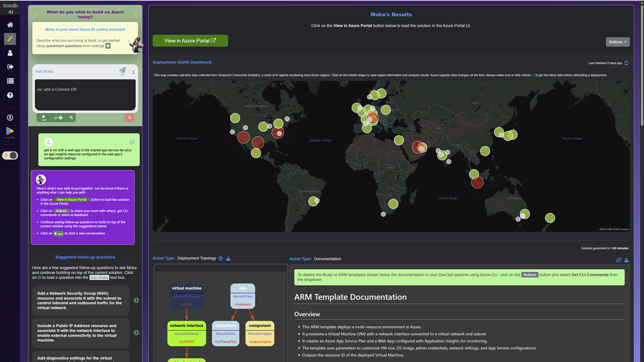This screenshot has height=362, width=644.
Task: Copy the Documentation asset
Action: (x=619, y=260)
